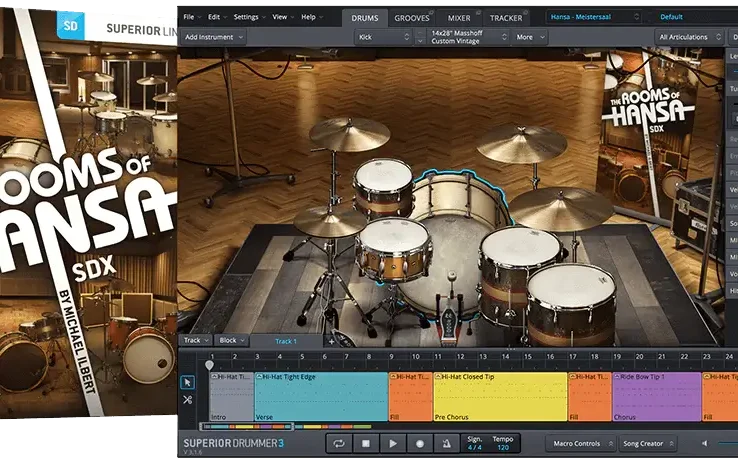Open the 14x28 Masshoff Custom Vintage selector
This screenshot has width=738, height=458.
coord(468,37)
